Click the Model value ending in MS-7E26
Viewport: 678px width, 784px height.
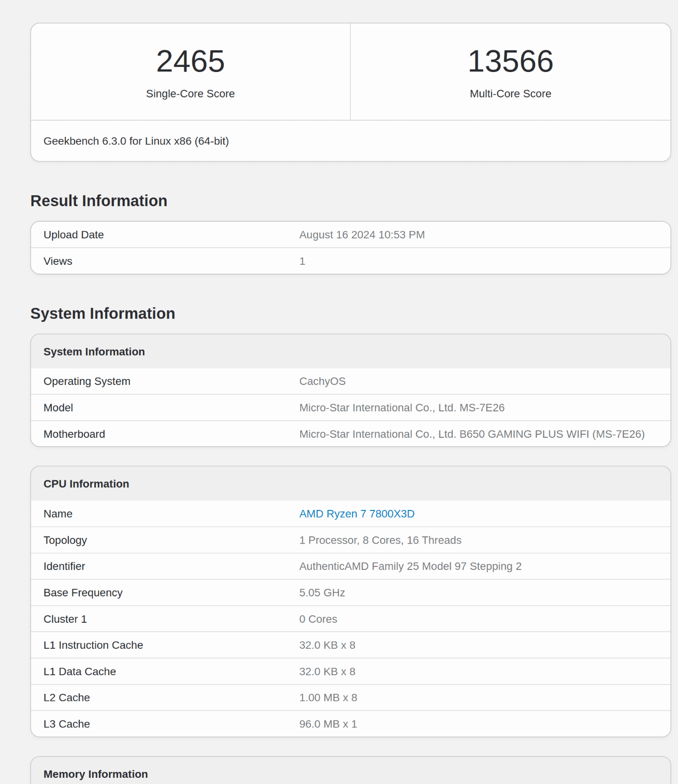tap(401, 408)
